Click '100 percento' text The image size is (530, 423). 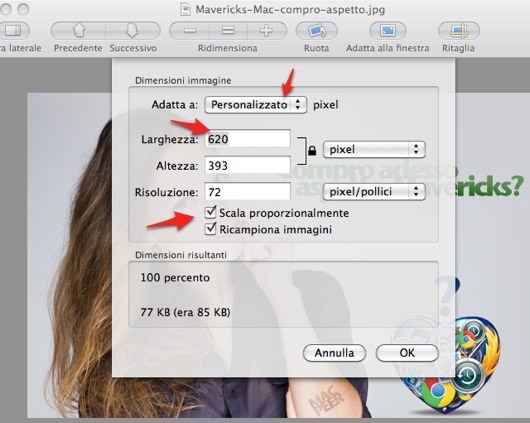(x=175, y=278)
